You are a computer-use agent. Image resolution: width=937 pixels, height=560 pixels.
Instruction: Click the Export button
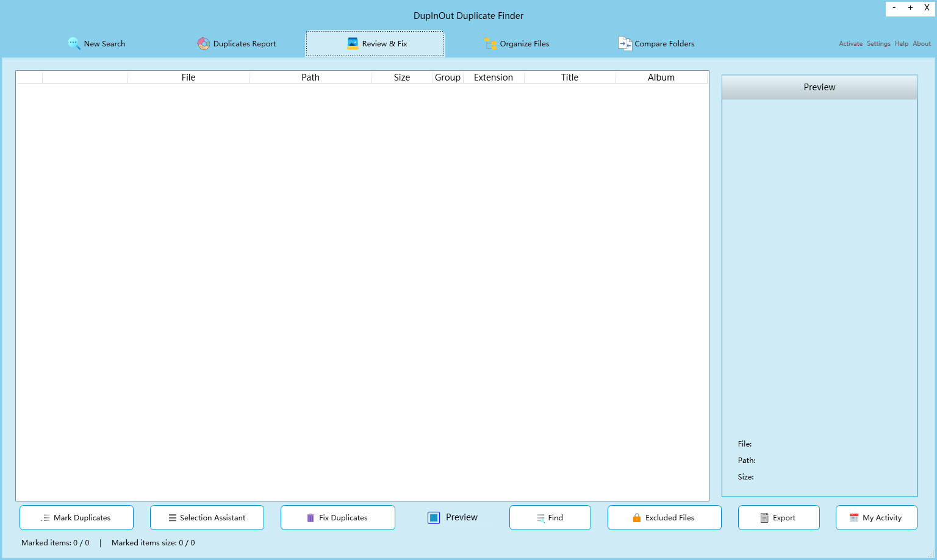click(x=779, y=518)
